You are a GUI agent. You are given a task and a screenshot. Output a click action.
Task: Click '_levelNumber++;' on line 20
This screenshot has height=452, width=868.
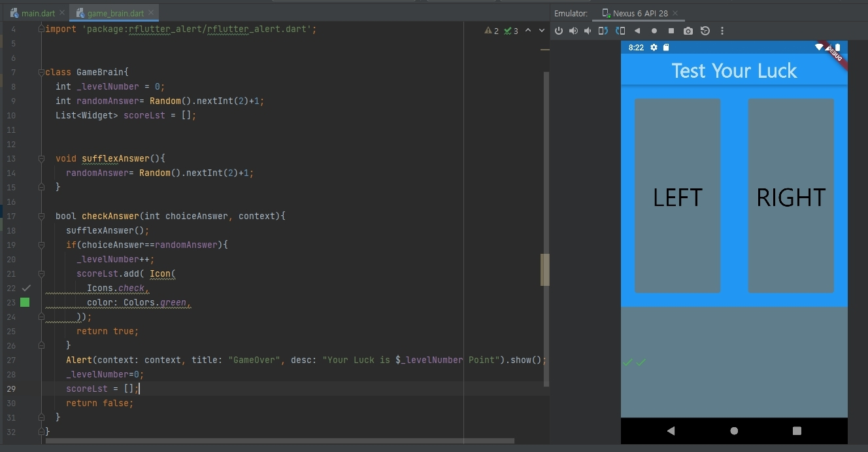click(116, 259)
